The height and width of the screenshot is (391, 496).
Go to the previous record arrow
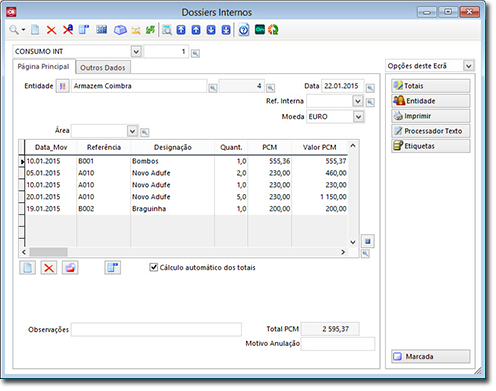[x=196, y=30]
